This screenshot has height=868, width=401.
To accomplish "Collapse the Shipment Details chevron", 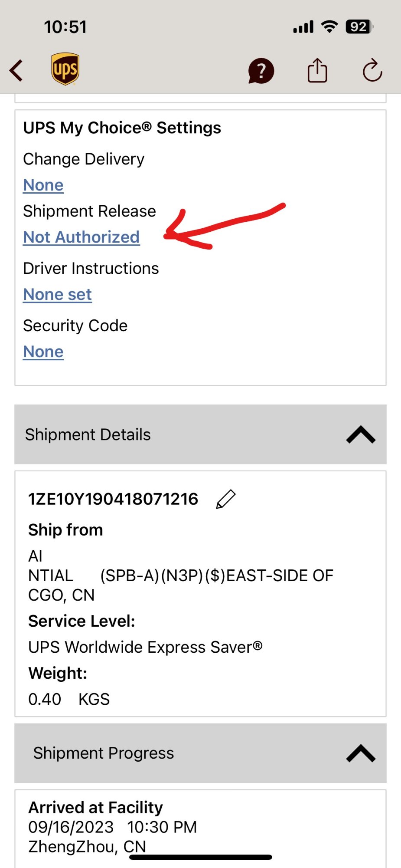I will [361, 434].
